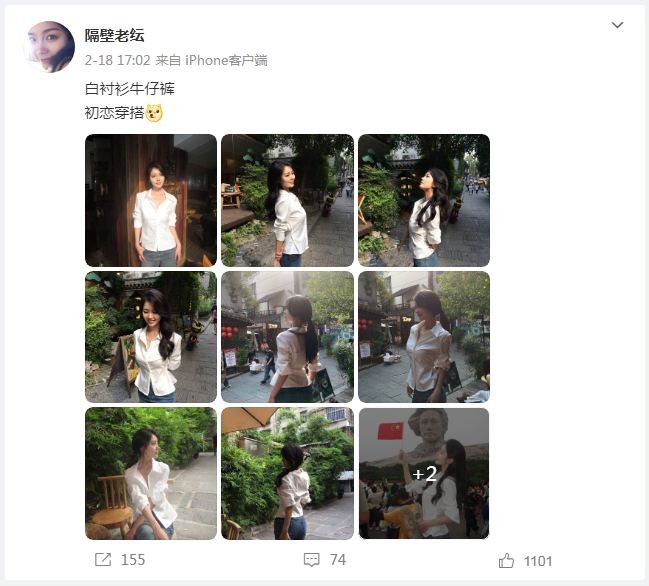
Task: Open the post options chevron menu
Action: 617,25
